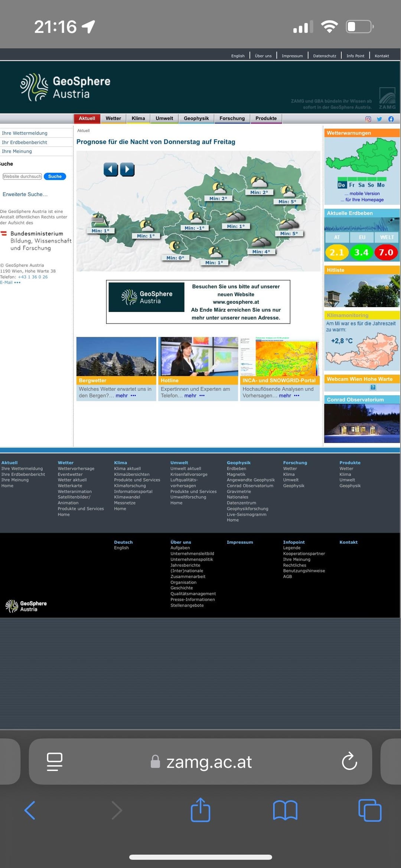Open für Ihre Homepage link

(x=364, y=200)
